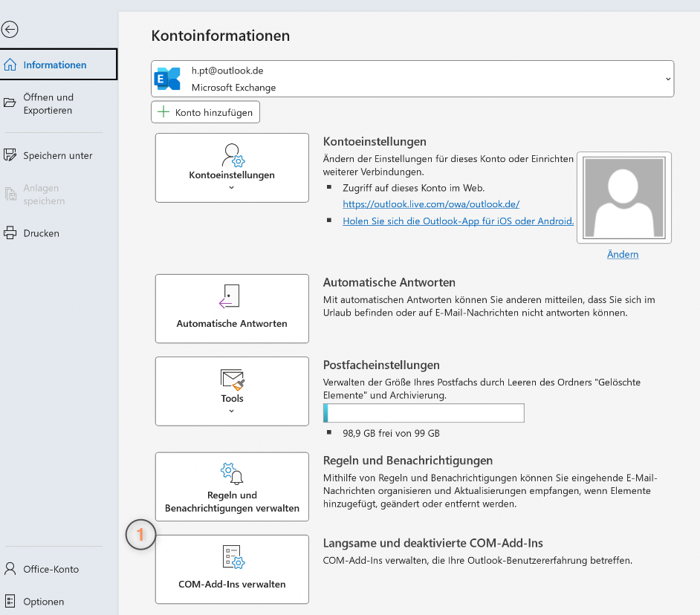The height and width of the screenshot is (615, 700).
Task: Click the mailbox storage usage bar
Action: (424, 413)
